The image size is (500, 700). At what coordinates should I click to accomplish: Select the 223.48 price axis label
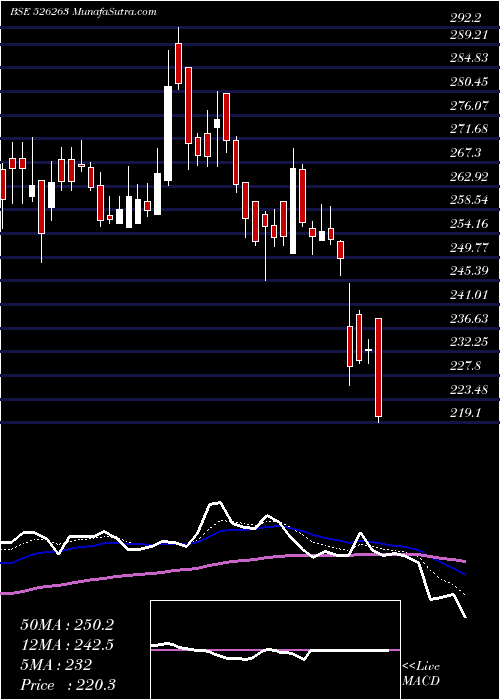tap(469, 390)
